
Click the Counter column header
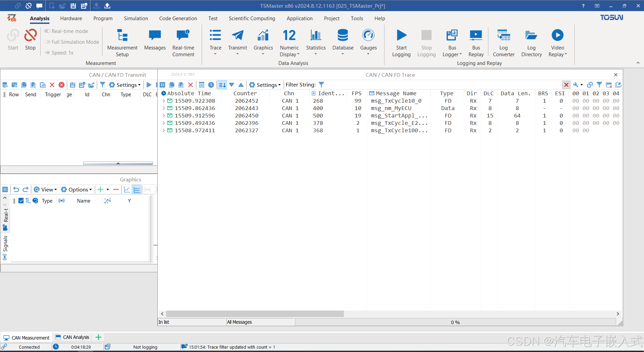pyautogui.click(x=245, y=93)
